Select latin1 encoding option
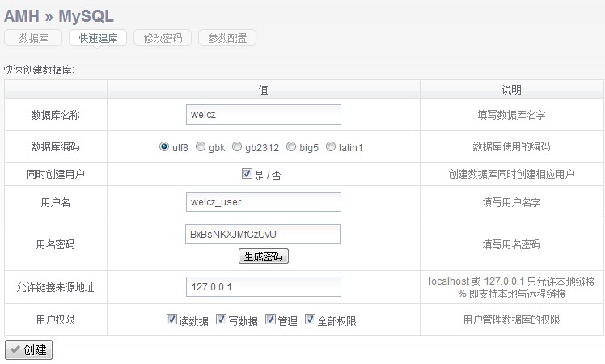This screenshot has width=605, height=364. [x=331, y=147]
